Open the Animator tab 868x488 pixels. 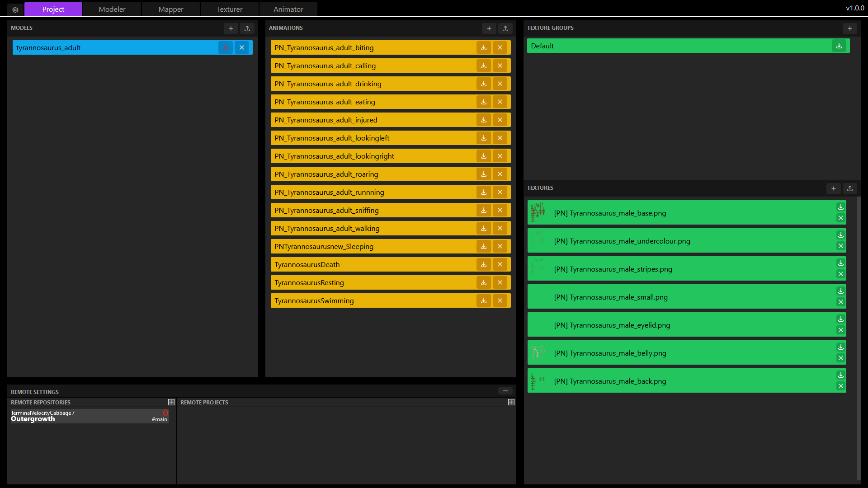288,9
